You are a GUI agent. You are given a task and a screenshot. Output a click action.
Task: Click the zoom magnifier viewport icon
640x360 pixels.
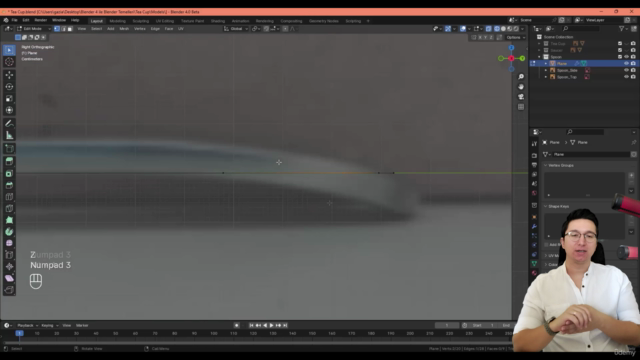(521, 77)
